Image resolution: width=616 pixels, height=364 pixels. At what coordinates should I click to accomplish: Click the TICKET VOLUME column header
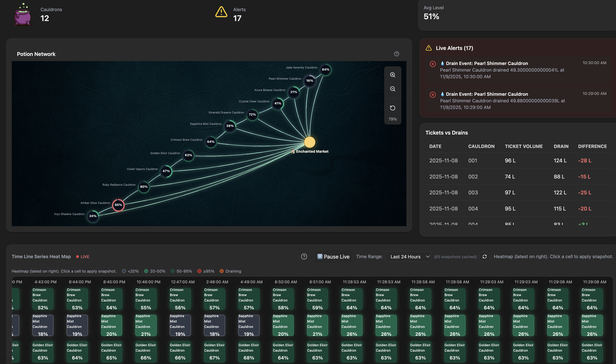[524, 147]
